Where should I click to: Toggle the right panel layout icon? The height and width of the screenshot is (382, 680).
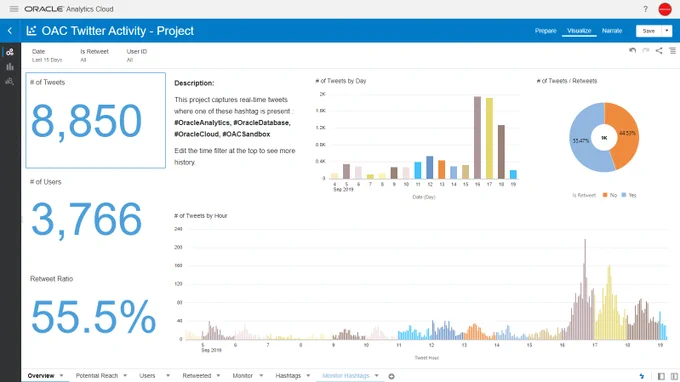pos(674,376)
